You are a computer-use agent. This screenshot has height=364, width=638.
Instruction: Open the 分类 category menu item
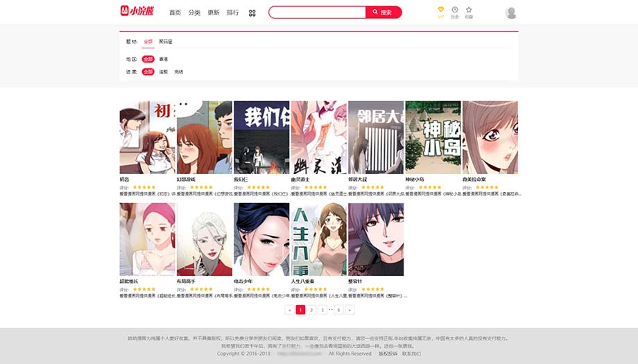pos(194,12)
